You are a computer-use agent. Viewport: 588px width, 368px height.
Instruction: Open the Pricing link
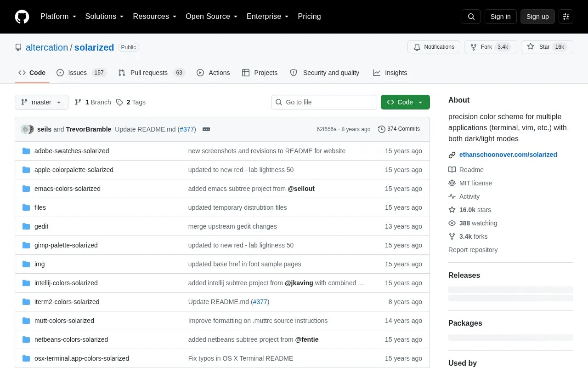pyautogui.click(x=309, y=17)
